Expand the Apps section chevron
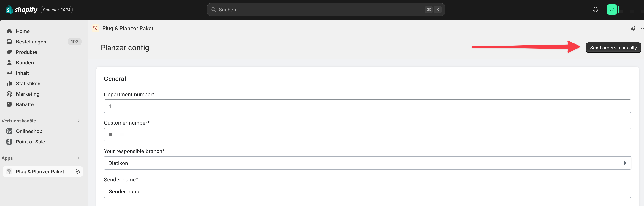Image resolution: width=644 pixels, height=206 pixels. coord(79,158)
